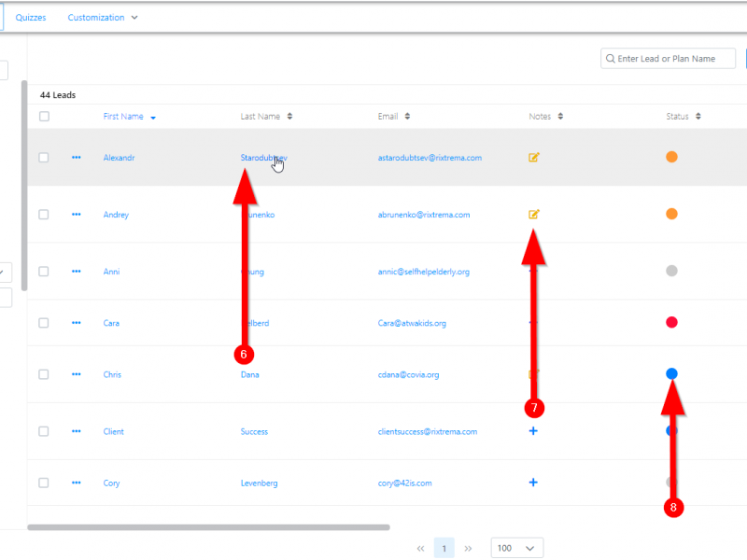Image resolution: width=747 pixels, height=560 pixels.
Task: Open notes edit icon for Alexandr
Action: click(534, 158)
